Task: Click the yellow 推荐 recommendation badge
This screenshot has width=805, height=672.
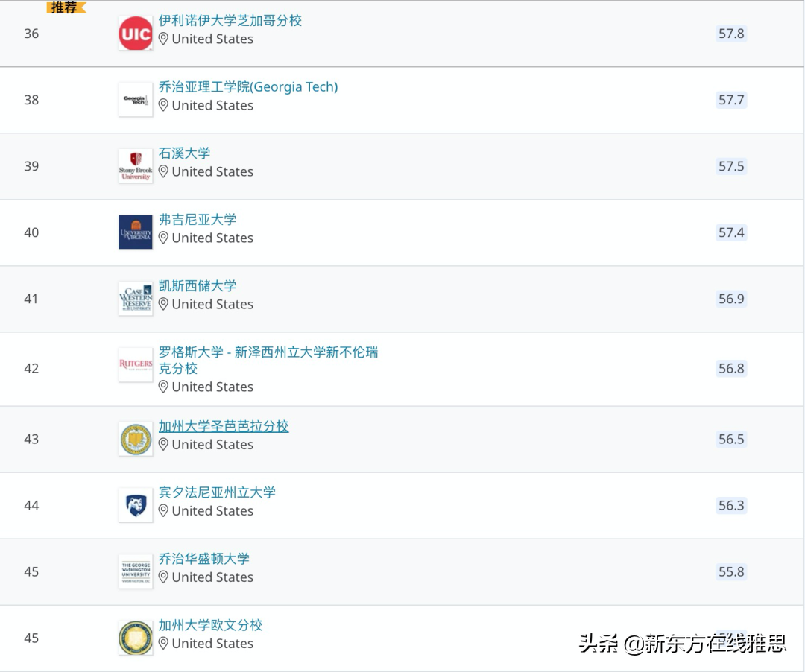Action: (x=64, y=6)
